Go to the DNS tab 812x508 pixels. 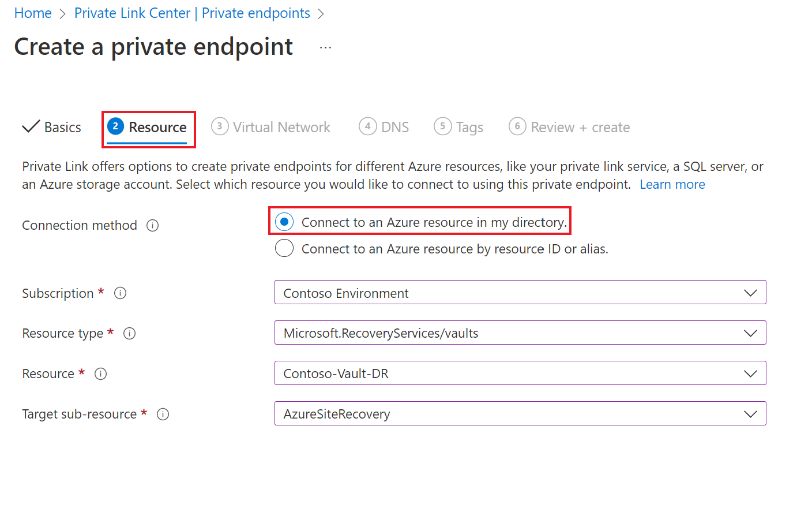pyautogui.click(x=394, y=127)
